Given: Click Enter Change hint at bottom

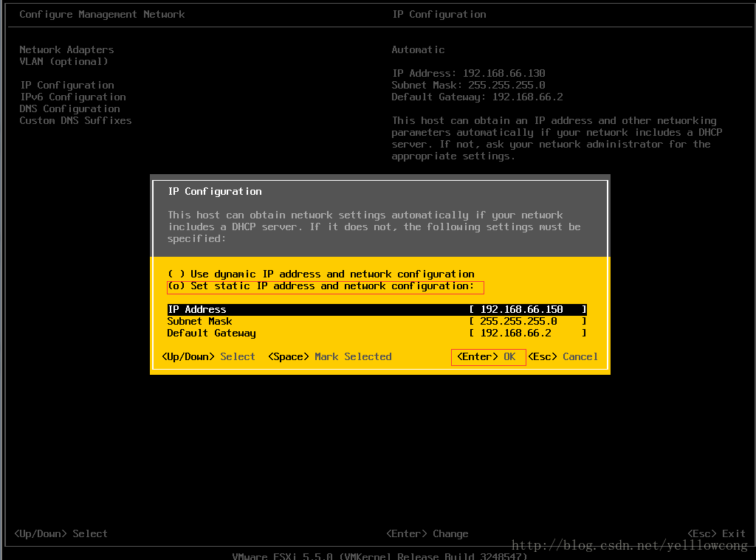Looking at the screenshot, I should pyautogui.click(x=427, y=534).
